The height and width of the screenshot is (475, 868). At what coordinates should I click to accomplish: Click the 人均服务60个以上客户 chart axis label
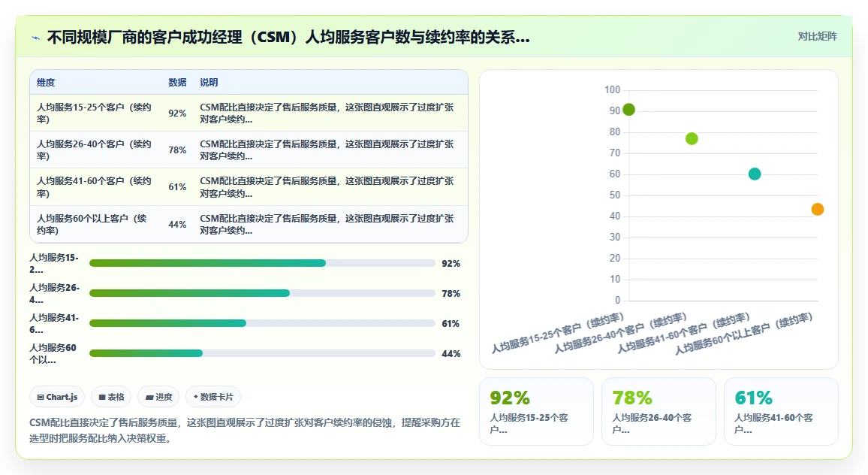tap(743, 334)
